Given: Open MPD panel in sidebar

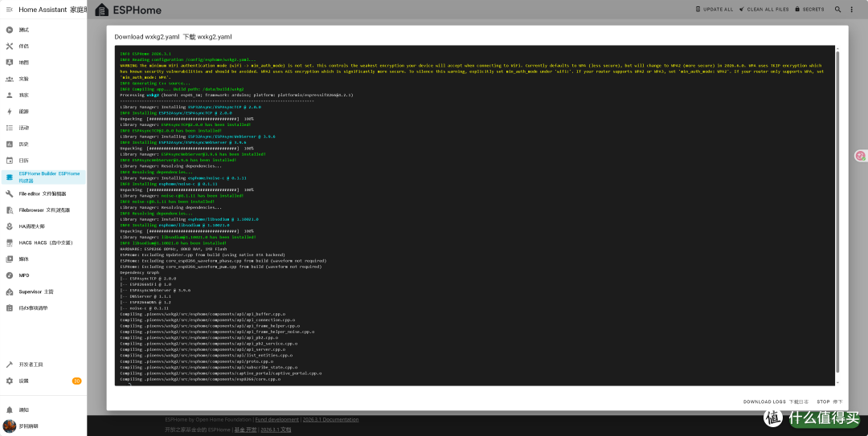Looking at the screenshot, I should [x=43, y=275].
